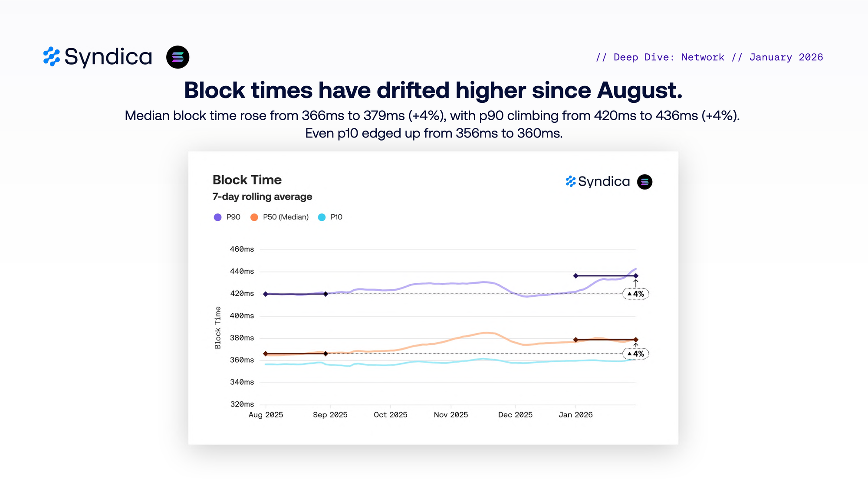Toggle the P90 series in the legend
868x488 pixels.
(233, 217)
